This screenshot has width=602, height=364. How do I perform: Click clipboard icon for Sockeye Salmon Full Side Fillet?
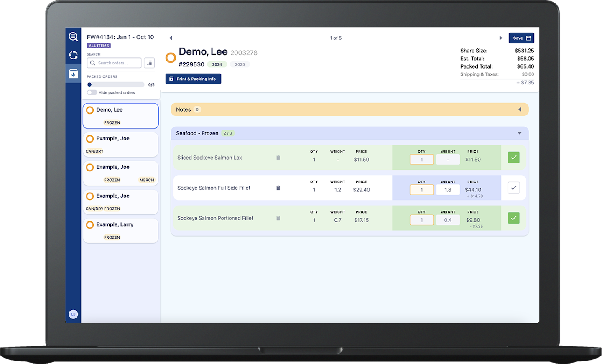(x=278, y=188)
